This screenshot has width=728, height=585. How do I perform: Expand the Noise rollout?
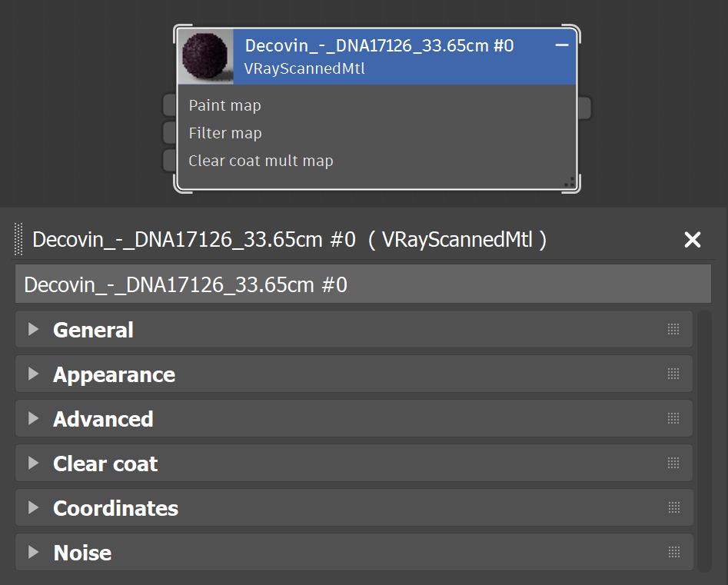click(33, 552)
